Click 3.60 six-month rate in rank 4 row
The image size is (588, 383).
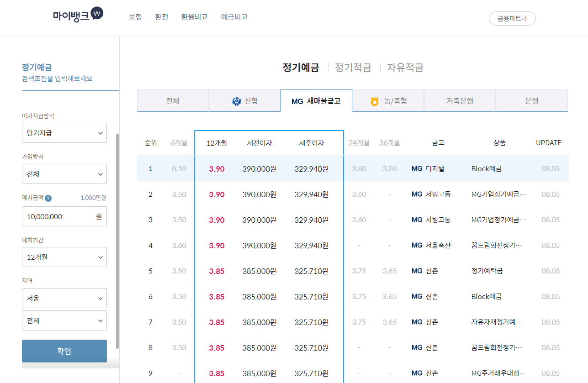(x=179, y=246)
